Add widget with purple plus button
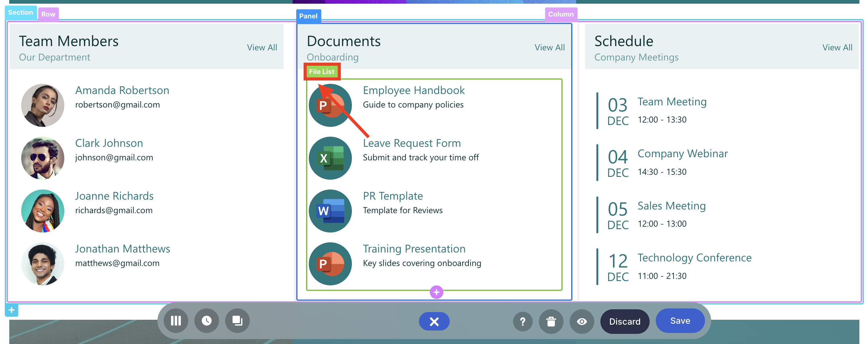Image resolution: width=868 pixels, height=344 pixels. pyautogui.click(x=436, y=292)
